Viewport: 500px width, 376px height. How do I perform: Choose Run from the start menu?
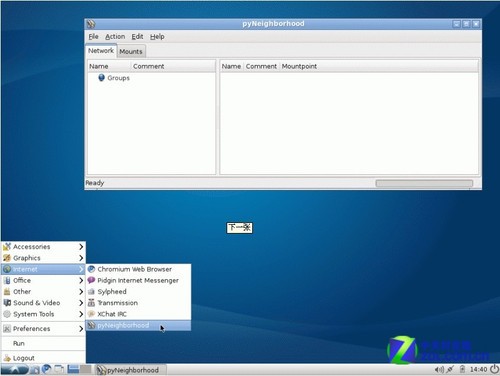[43, 343]
